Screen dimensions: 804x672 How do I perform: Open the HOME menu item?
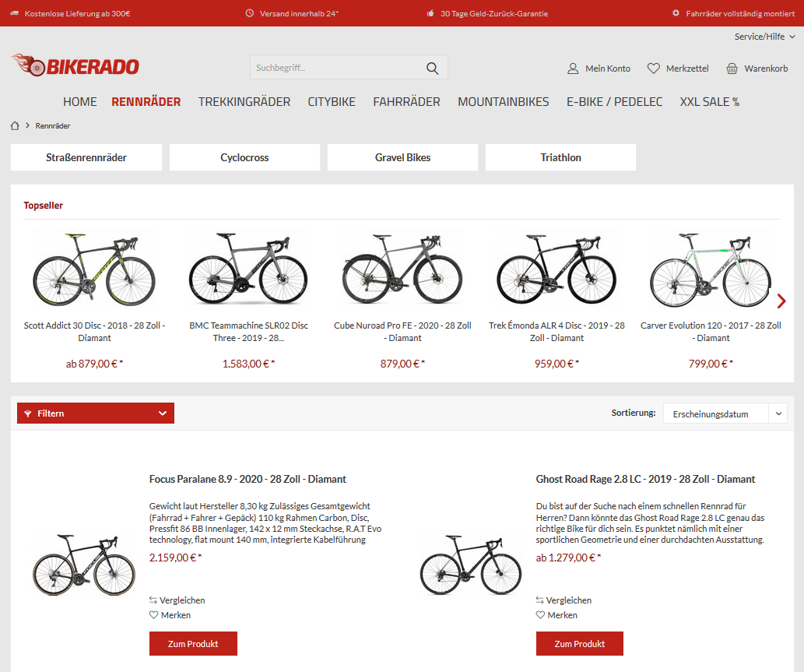pyautogui.click(x=79, y=102)
